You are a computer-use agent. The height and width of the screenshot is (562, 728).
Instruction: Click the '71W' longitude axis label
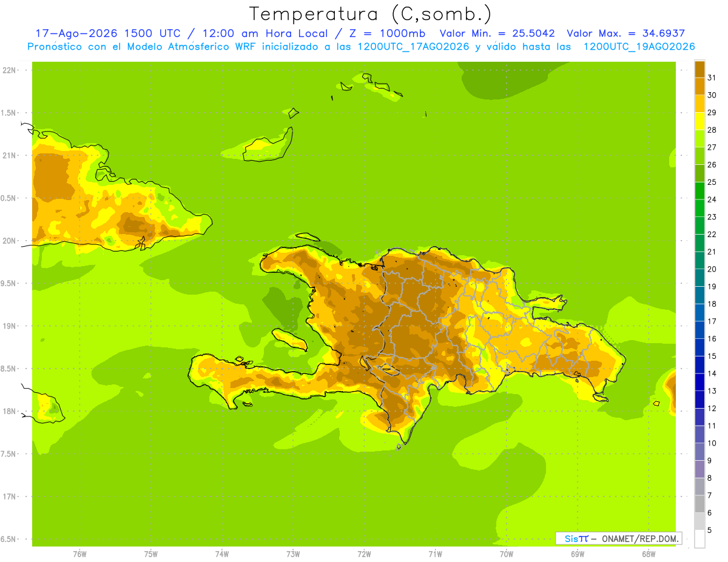tap(435, 554)
